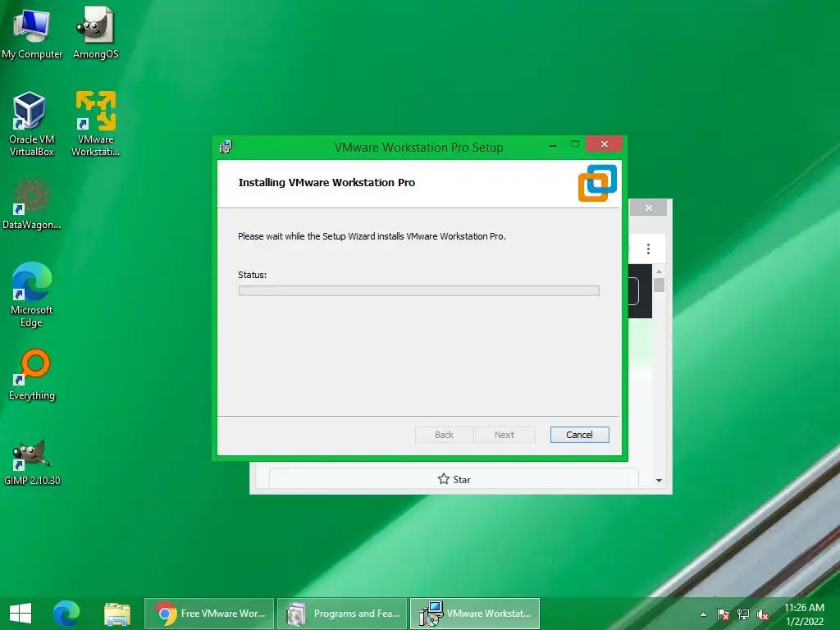Select the Oracle VM VirtualBox shortcut
Image resolution: width=840 pixels, height=630 pixels.
pos(31,124)
